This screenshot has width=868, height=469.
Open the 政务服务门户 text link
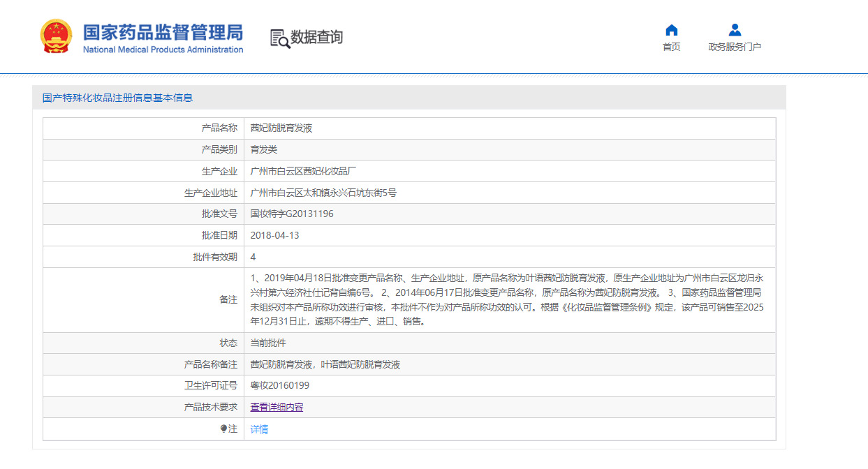(x=735, y=47)
